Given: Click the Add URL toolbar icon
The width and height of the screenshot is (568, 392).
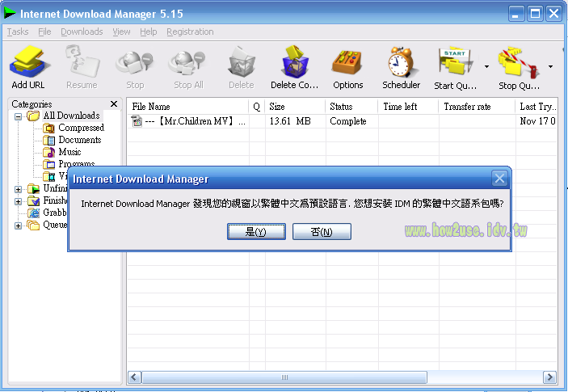Looking at the screenshot, I should [x=28, y=61].
